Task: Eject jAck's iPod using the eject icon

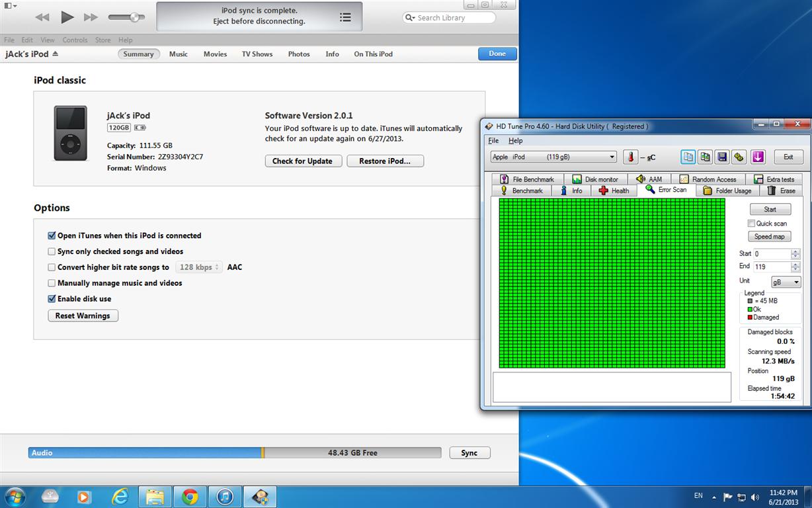Action: tap(56, 54)
